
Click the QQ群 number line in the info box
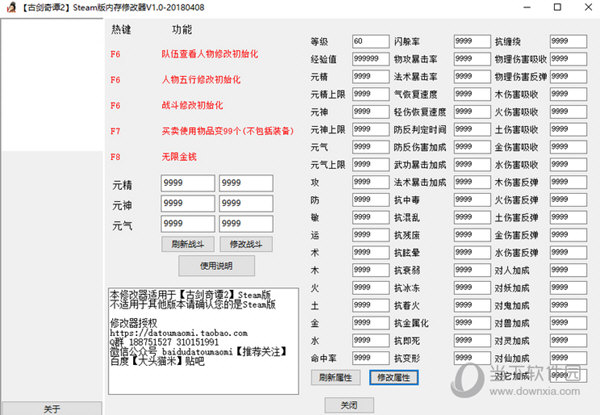click(x=164, y=342)
